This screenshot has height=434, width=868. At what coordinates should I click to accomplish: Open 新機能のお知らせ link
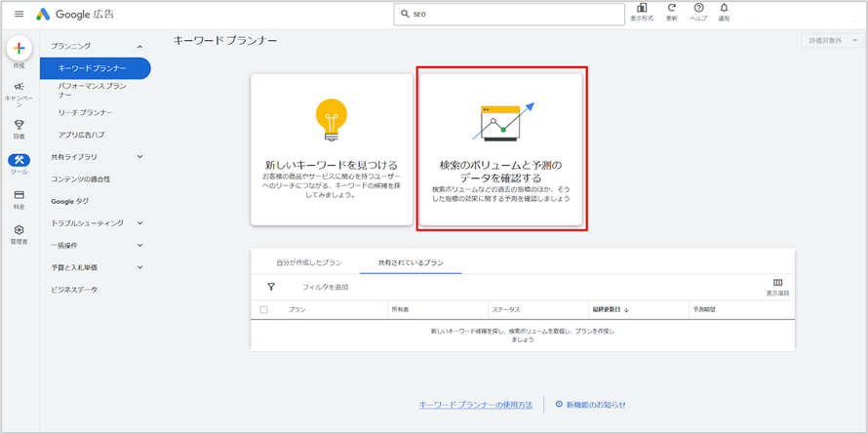596,405
